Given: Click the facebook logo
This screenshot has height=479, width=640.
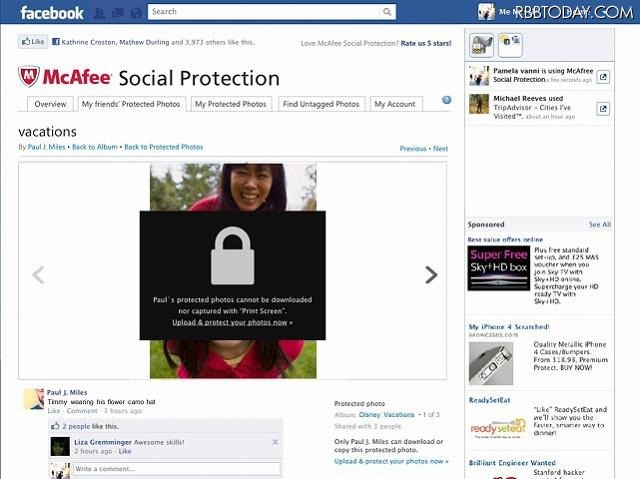Looking at the screenshot, I should 52,13.
